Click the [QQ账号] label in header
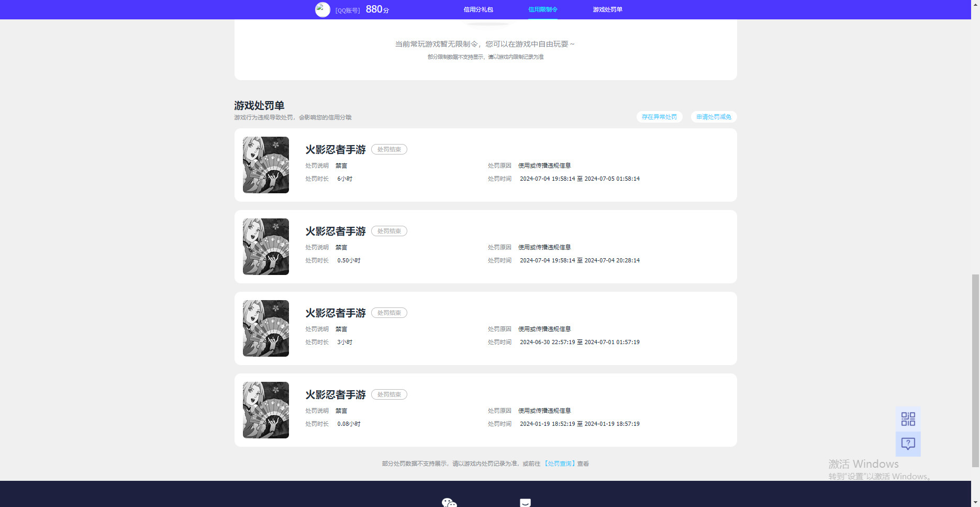Screen dimensions: 980x507 [348, 10]
